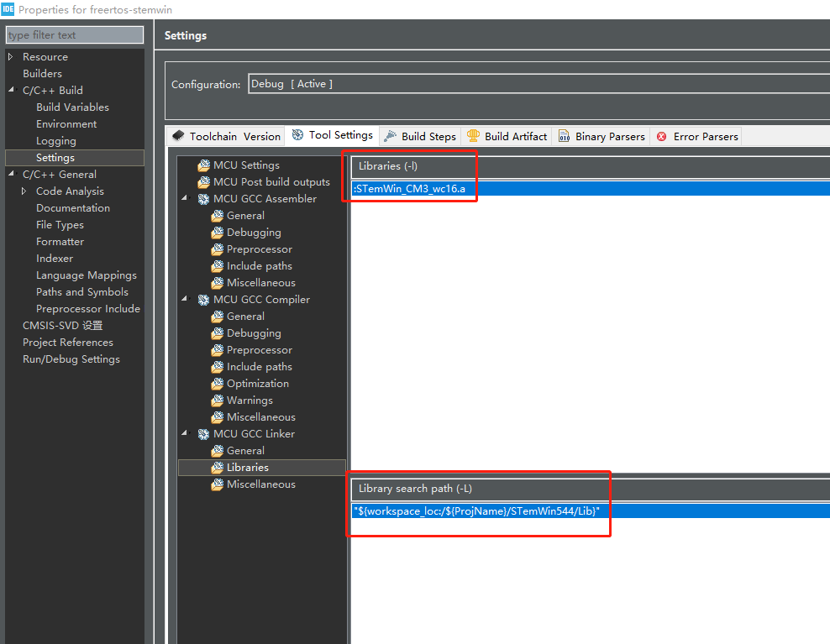
Task: Open Formatter page
Action: [60, 242]
